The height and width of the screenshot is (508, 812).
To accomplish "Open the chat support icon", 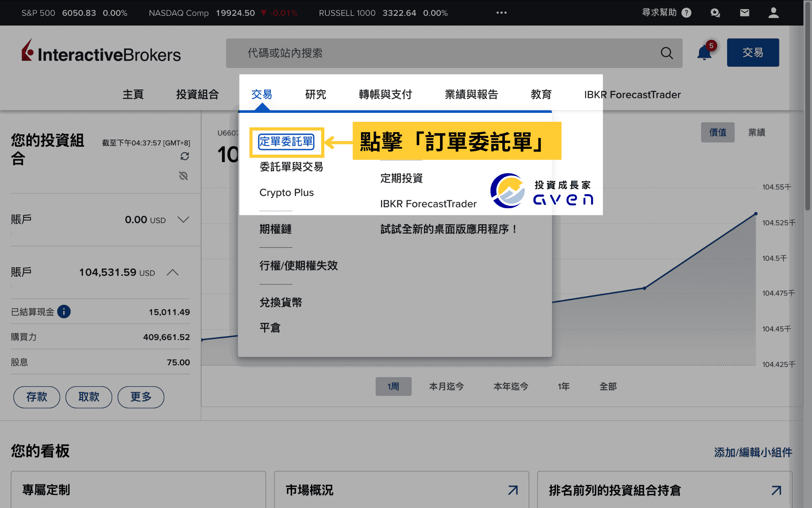I will pos(715,13).
